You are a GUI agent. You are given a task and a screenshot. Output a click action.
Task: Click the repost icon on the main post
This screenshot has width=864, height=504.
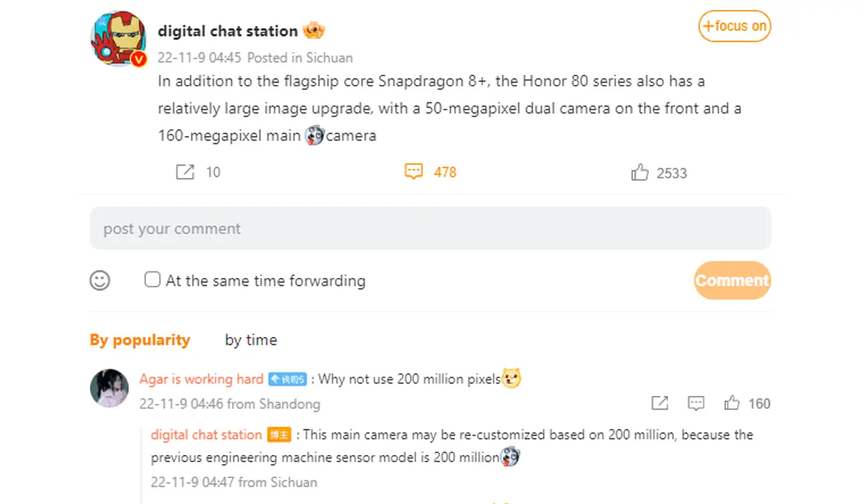click(186, 171)
